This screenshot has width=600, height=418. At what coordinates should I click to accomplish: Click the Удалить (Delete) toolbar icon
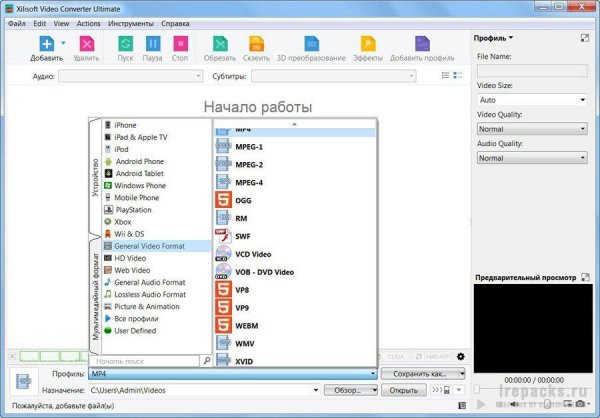point(87,44)
